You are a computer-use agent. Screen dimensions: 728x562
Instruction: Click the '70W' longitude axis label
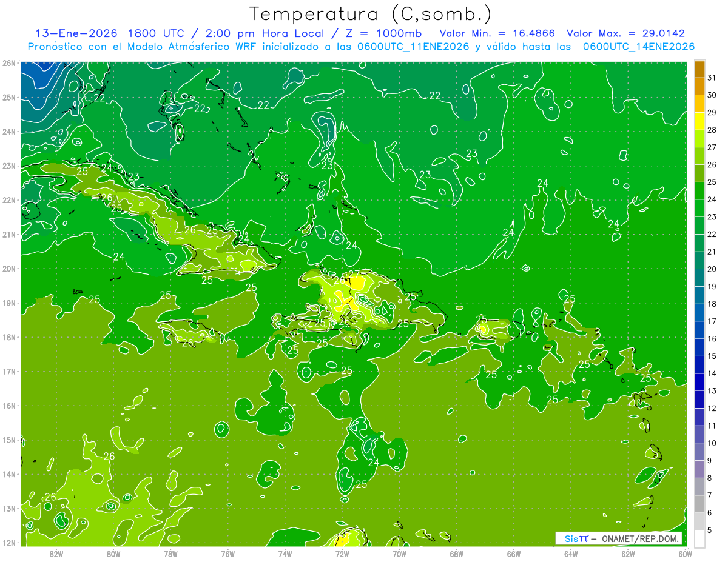click(x=399, y=554)
